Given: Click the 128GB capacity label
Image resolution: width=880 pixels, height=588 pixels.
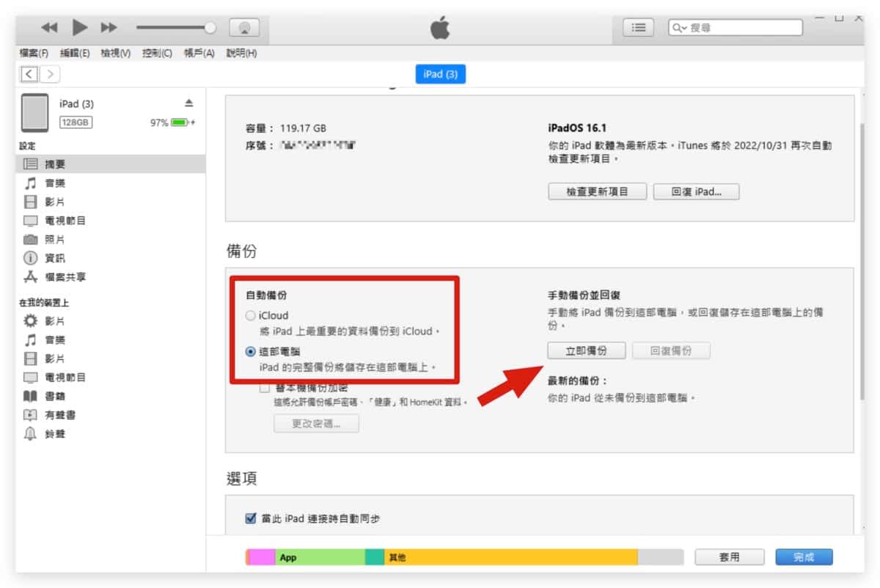Looking at the screenshot, I should point(76,122).
